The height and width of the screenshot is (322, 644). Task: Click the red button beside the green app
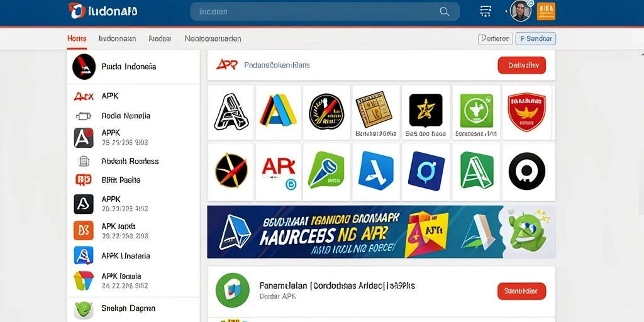[521, 291]
